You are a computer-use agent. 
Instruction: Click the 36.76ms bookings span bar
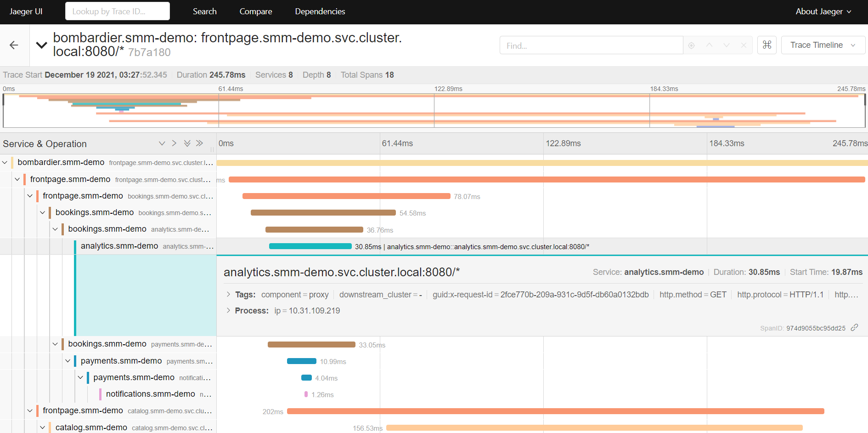tap(314, 229)
